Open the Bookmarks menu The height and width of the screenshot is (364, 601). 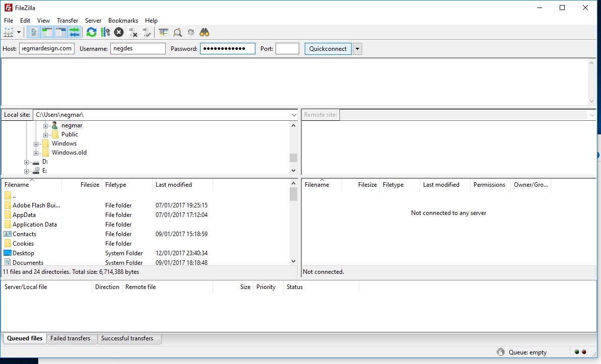pyautogui.click(x=123, y=21)
